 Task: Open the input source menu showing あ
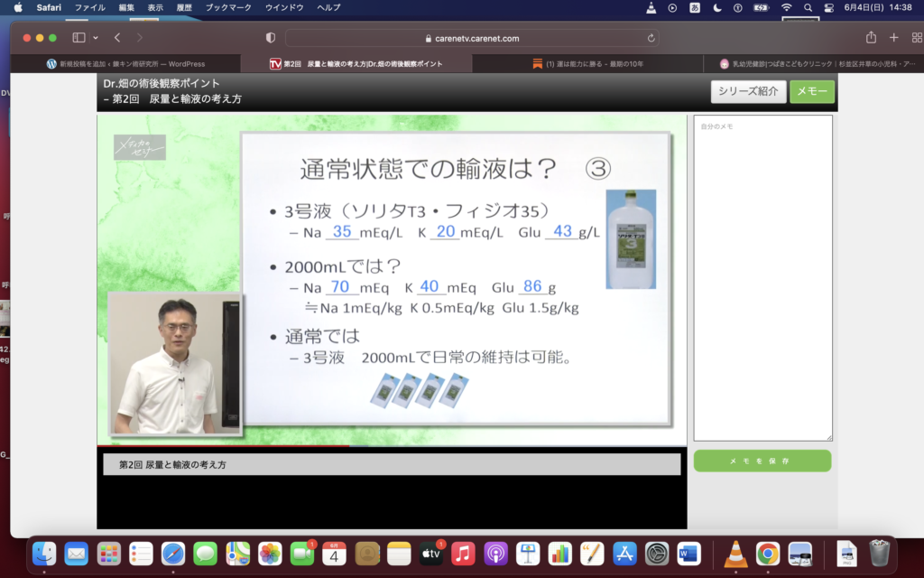(694, 9)
